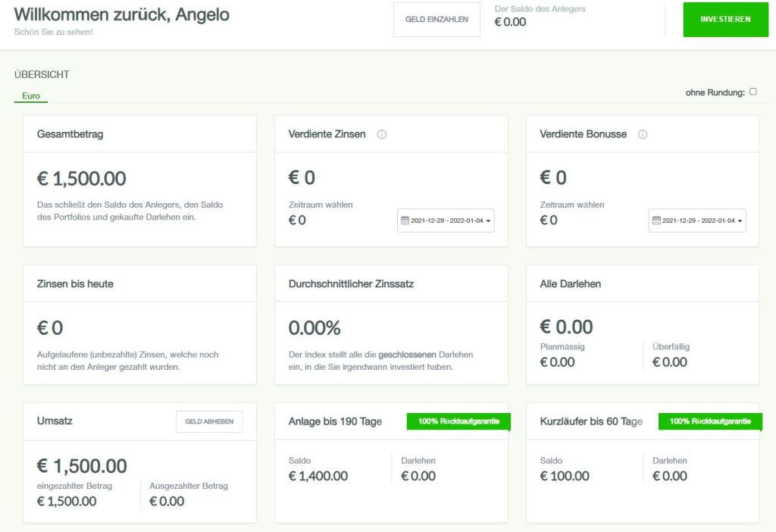Image resolution: width=776 pixels, height=532 pixels.
Task: Select the Euro currency tab
Action: tap(31, 96)
